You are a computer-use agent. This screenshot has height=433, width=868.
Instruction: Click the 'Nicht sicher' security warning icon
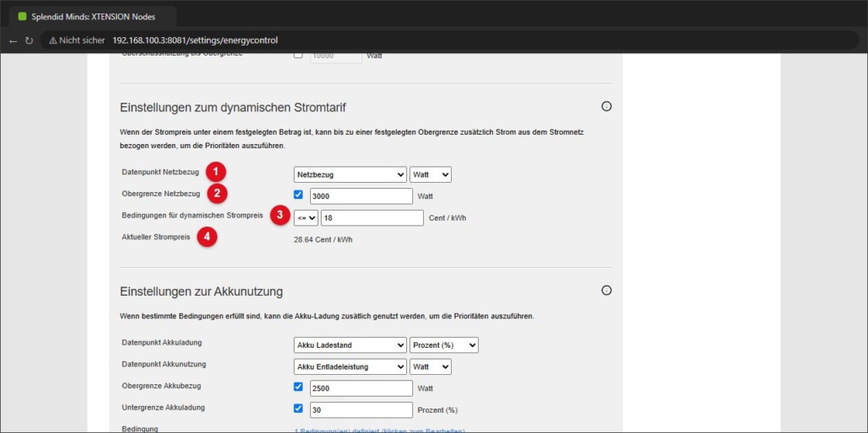pos(53,40)
